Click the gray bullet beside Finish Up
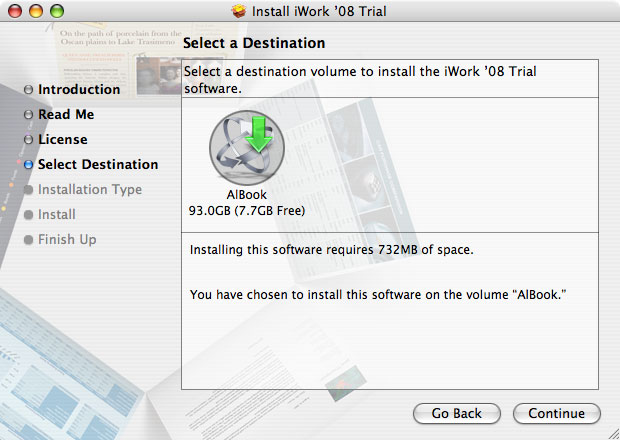The height and width of the screenshot is (440, 620). pos(28,240)
